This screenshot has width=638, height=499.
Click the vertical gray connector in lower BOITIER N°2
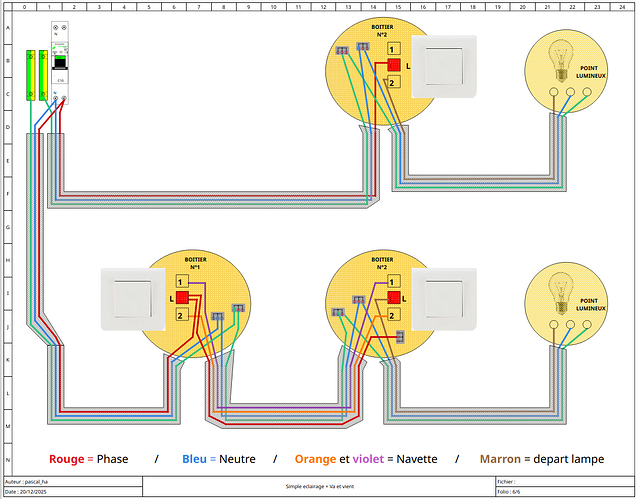[400, 337]
